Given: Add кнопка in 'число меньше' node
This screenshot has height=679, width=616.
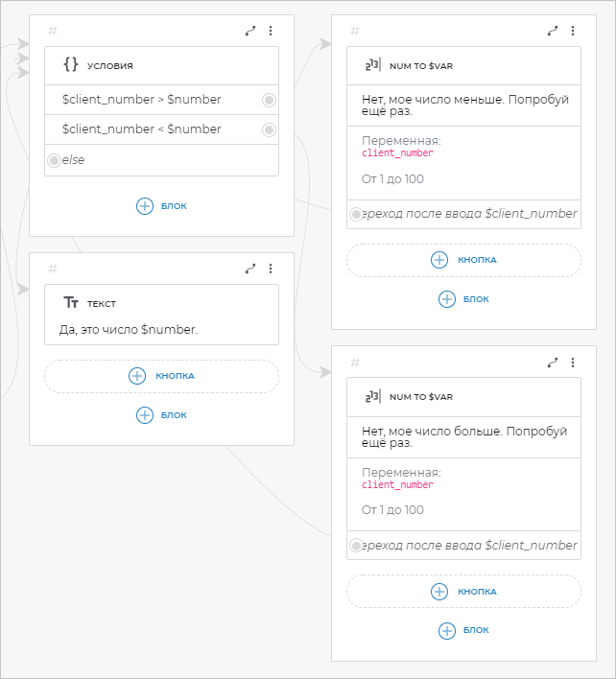Looking at the screenshot, I should (463, 260).
